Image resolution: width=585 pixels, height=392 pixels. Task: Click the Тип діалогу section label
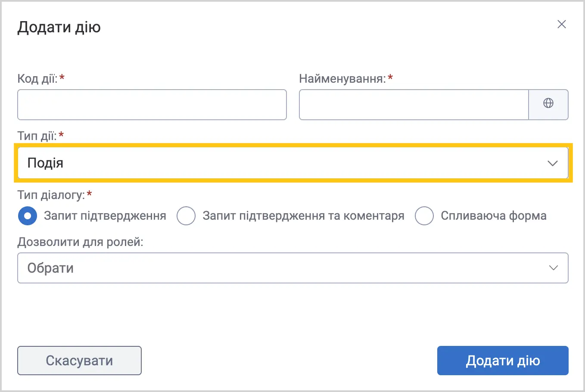point(51,195)
